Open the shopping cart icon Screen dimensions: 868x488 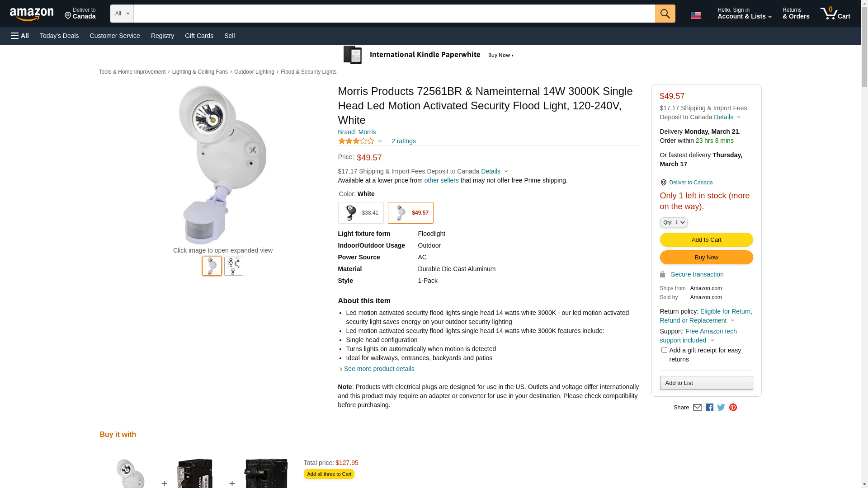(x=835, y=14)
